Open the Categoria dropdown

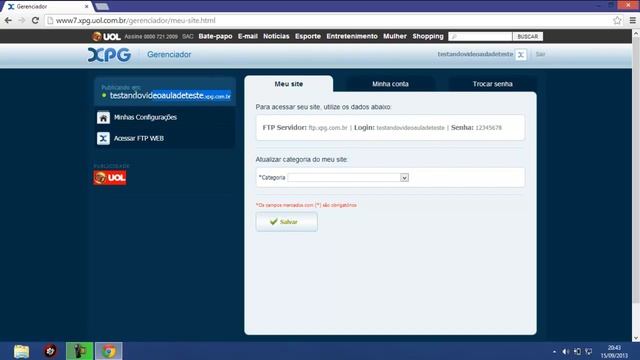pos(348,178)
